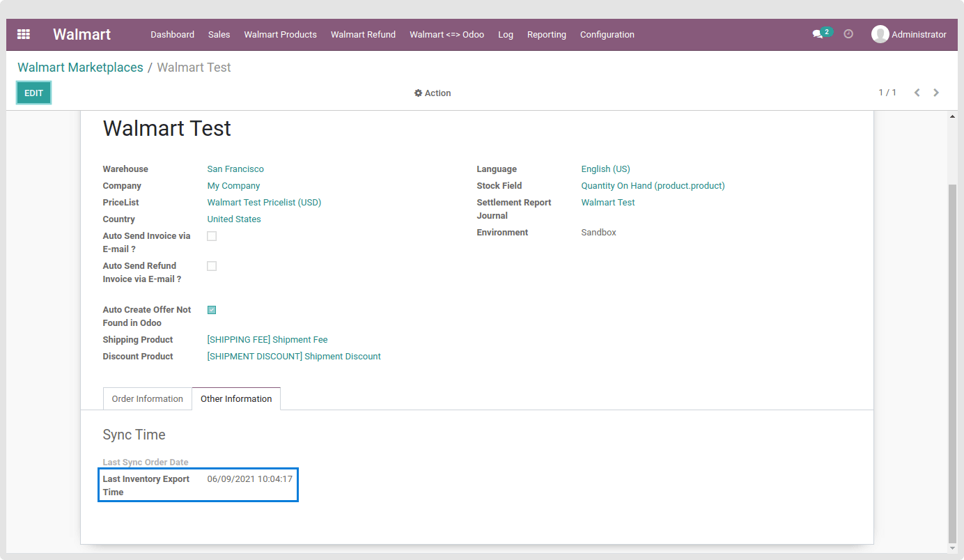Go to the next record arrow

(x=936, y=93)
